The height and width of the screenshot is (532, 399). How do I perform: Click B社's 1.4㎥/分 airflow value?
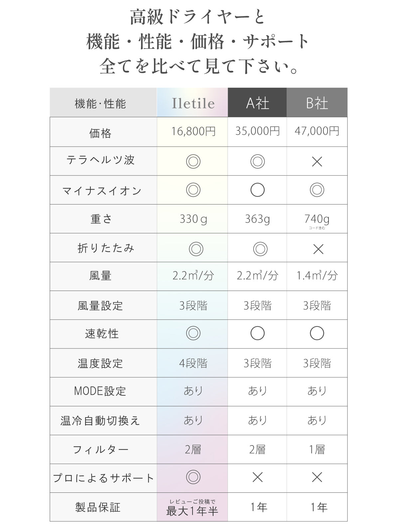[x=317, y=276]
